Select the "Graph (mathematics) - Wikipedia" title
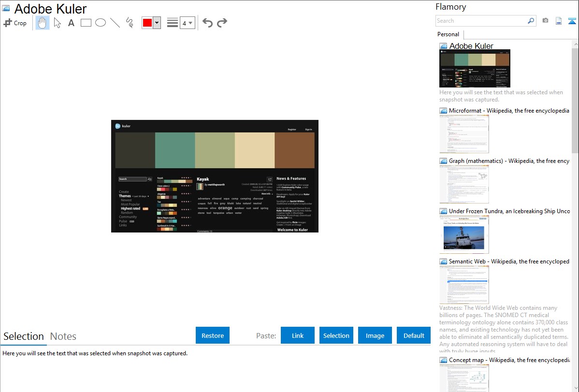579x392 pixels. click(509, 161)
